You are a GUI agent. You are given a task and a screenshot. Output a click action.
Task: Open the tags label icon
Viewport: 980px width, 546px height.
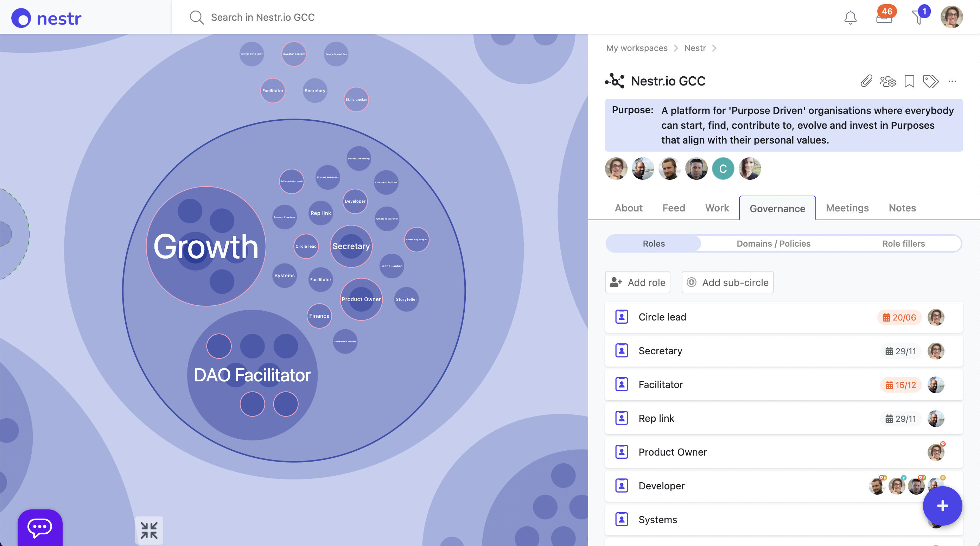[930, 81]
